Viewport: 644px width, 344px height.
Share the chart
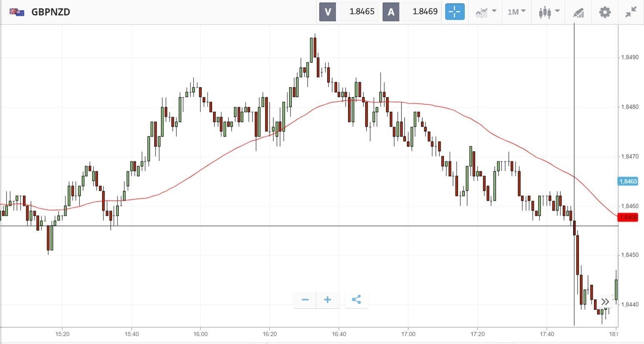pos(356,300)
